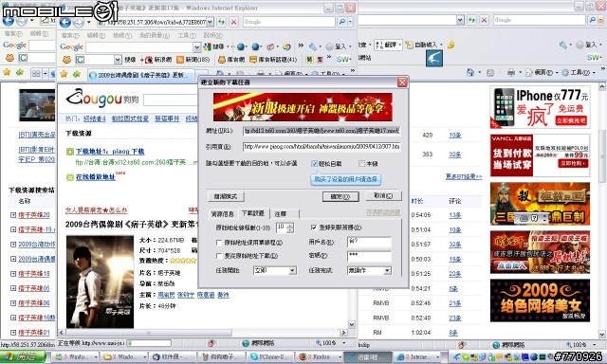The width and height of the screenshot is (607, 364).
Task: Click Google toolbar 搜尋 search button
Action: click(214, 46)
